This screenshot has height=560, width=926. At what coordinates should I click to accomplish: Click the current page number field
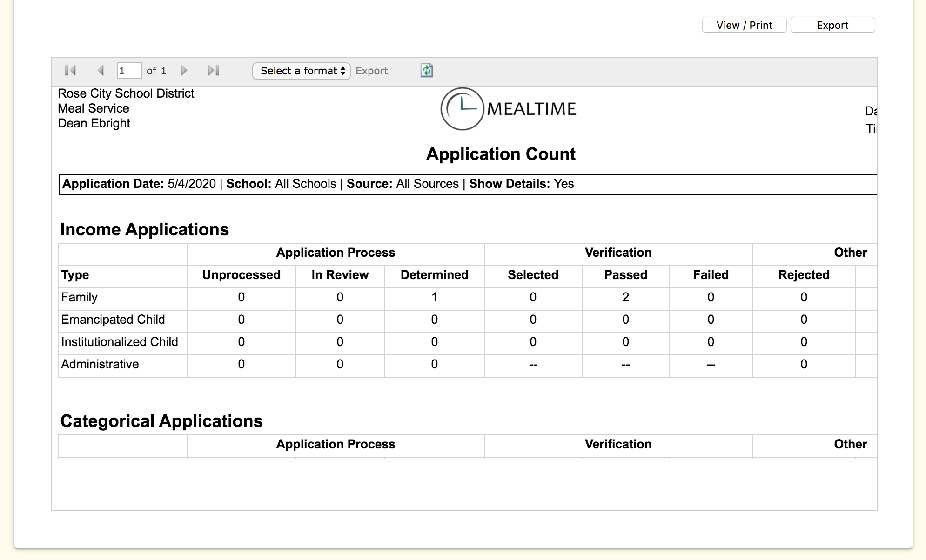click(x=129, y=71)
